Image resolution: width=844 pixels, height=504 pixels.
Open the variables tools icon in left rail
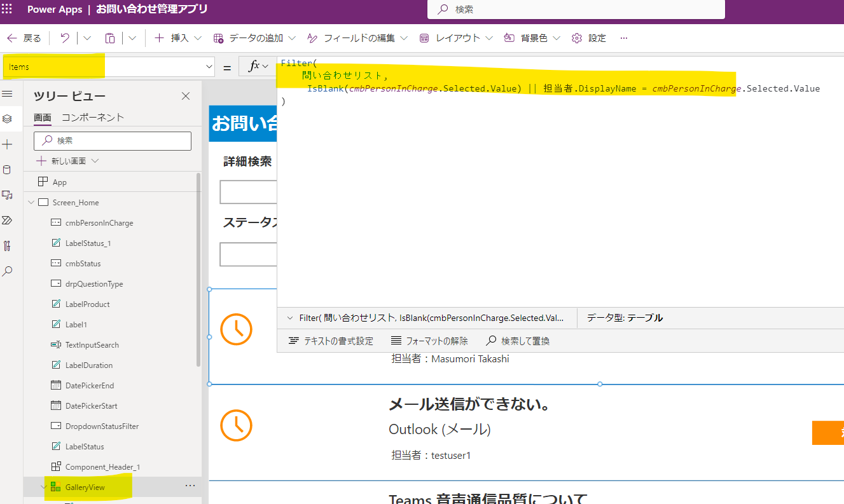(x=7, y=246)
